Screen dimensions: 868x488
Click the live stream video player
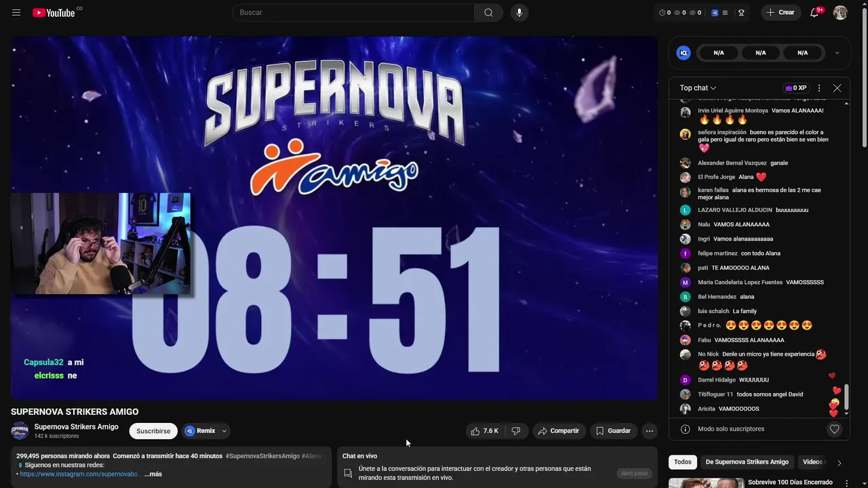[x=334, y=218]
